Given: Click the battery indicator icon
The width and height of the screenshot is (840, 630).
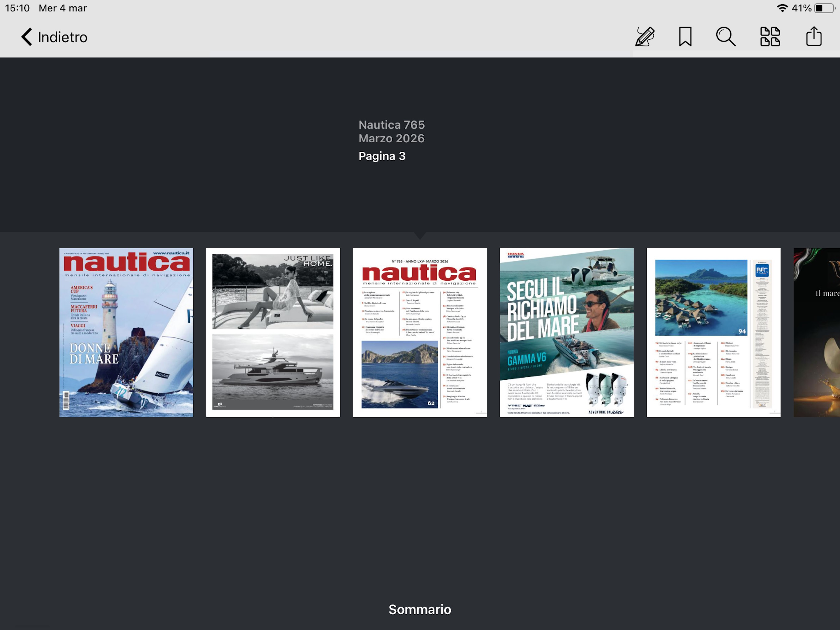Looking at the screenshot, I should (824, 8).
